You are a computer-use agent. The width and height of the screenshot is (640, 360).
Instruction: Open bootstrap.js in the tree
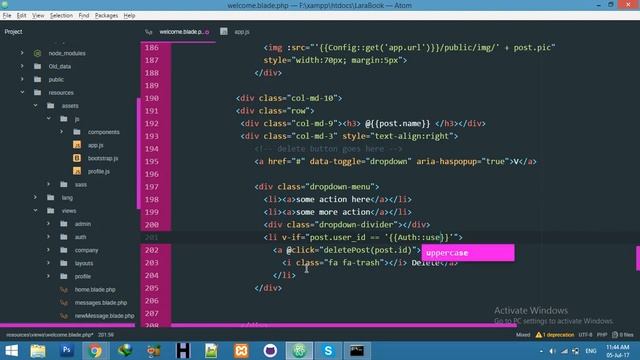tap(103, 158)
